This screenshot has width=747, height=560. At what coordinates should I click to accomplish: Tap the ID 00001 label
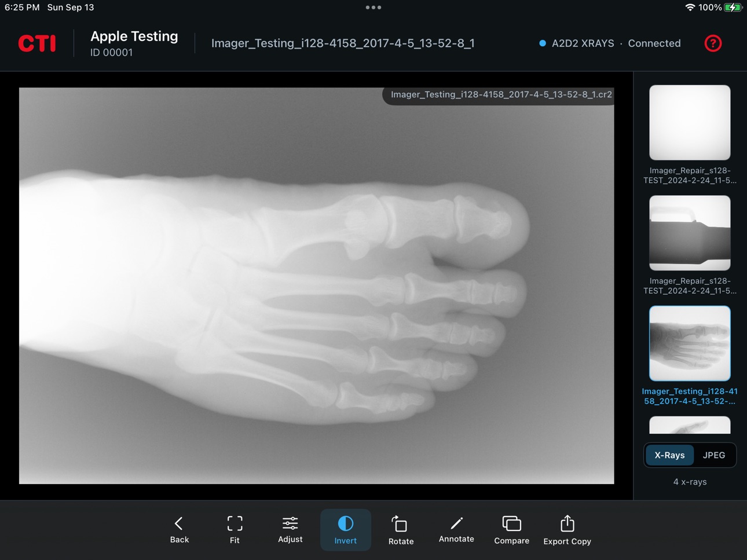[x=112, y=53]
